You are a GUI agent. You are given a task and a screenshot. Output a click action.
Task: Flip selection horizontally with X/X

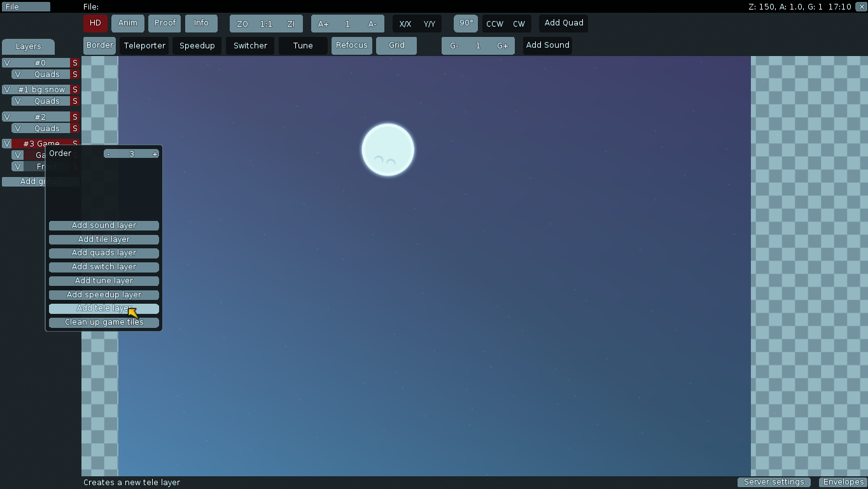[405, 24]
